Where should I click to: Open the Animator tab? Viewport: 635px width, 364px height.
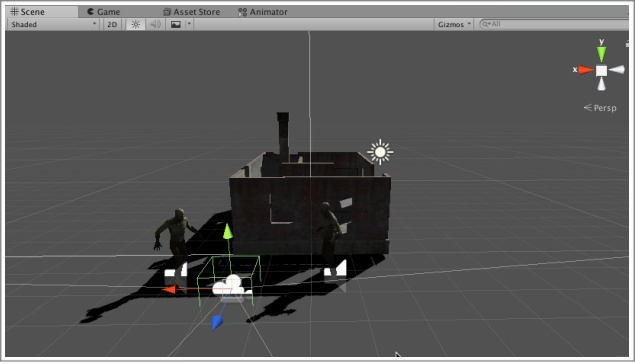tap(262, 12)
